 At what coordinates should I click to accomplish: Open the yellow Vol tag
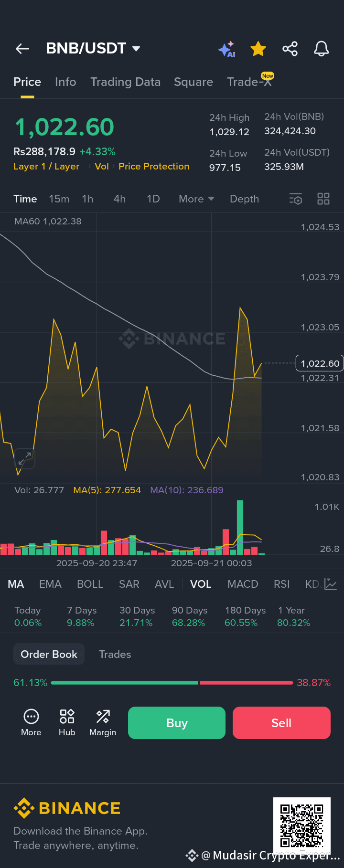tap(102, 166)
